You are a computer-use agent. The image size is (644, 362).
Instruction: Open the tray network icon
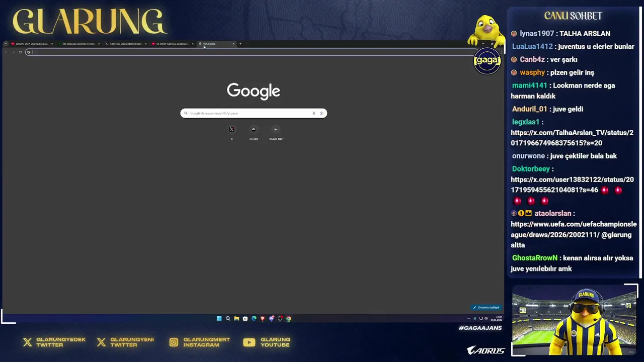coord(480,318)
